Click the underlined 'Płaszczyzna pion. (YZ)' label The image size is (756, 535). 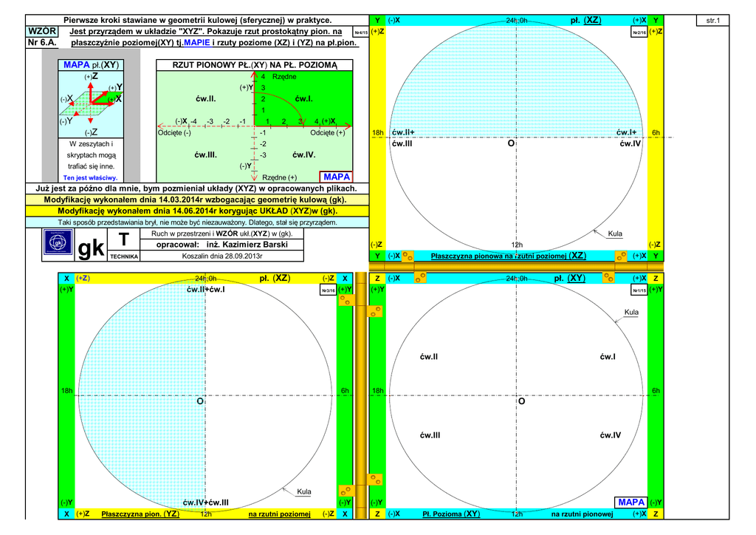coord(140,514)
